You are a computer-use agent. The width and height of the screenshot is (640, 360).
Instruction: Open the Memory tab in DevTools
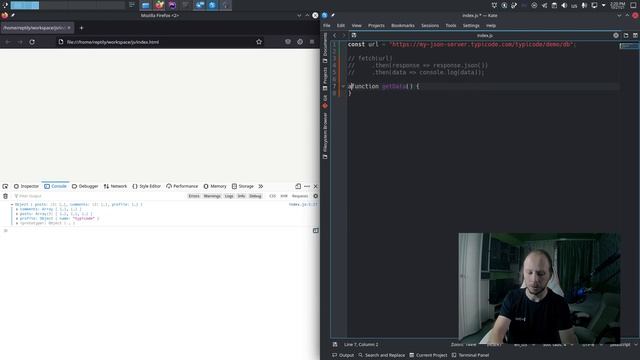(x=215, y=186)
